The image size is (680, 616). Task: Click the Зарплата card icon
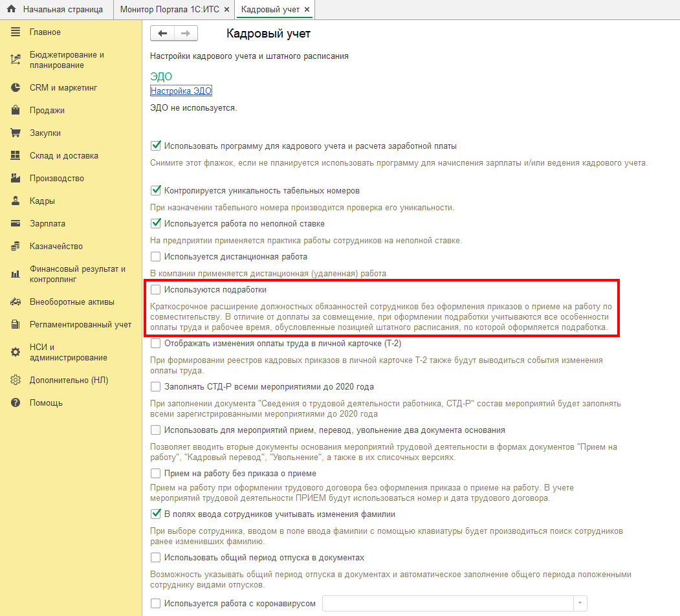click(x=16, y=223)
